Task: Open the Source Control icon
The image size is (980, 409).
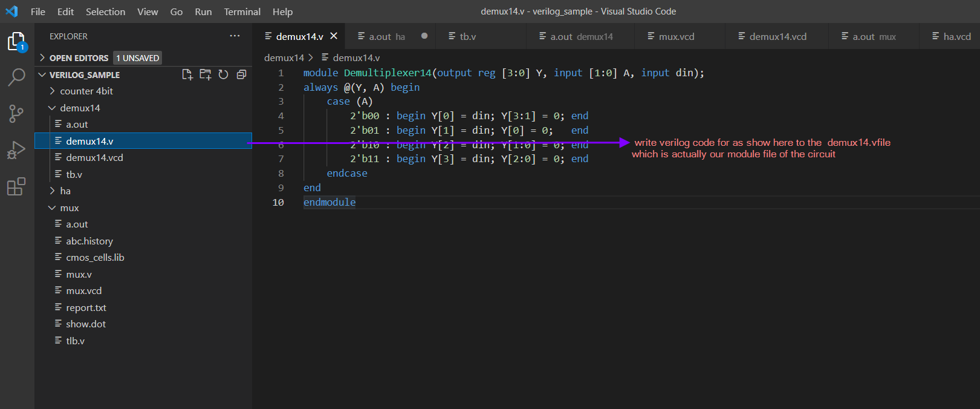Action: click(x=16, y=113)
